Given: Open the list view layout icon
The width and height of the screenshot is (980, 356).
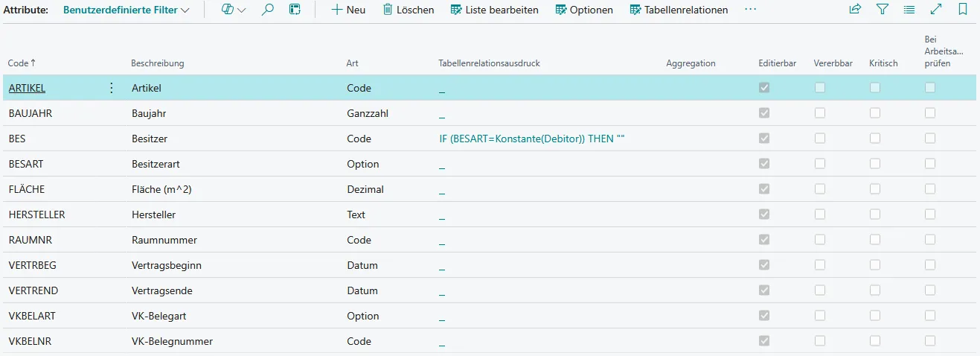Looking at the screenshot, I should (909, 10).
